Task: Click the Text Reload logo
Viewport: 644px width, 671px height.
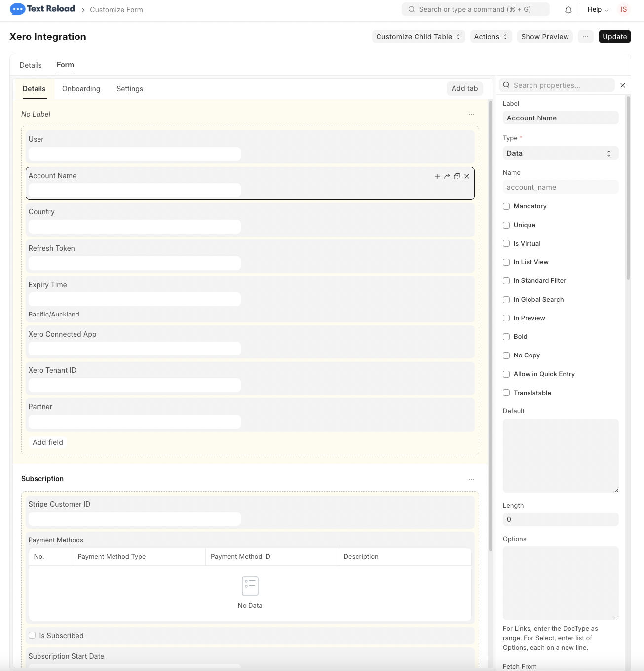Action: tap(42, 9)
